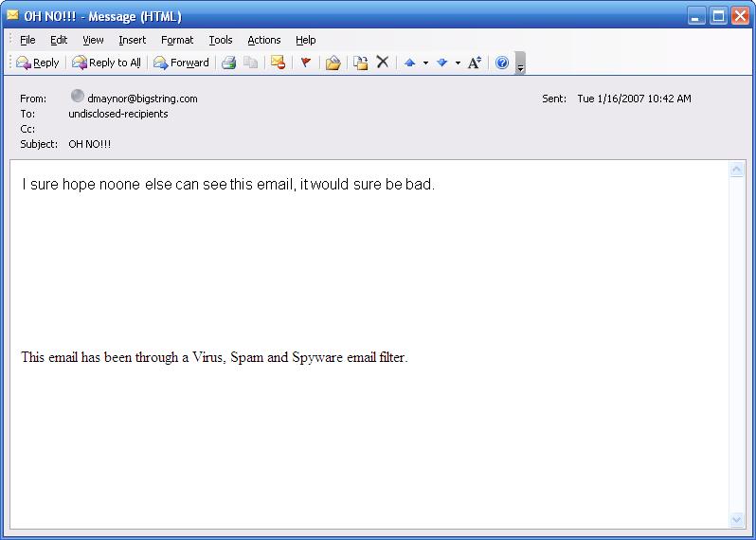The width and height of the screenshot is (756, 540).
Task: Click envelope icon in title bar
Action: pyautogui.click(x=12, y=15)
